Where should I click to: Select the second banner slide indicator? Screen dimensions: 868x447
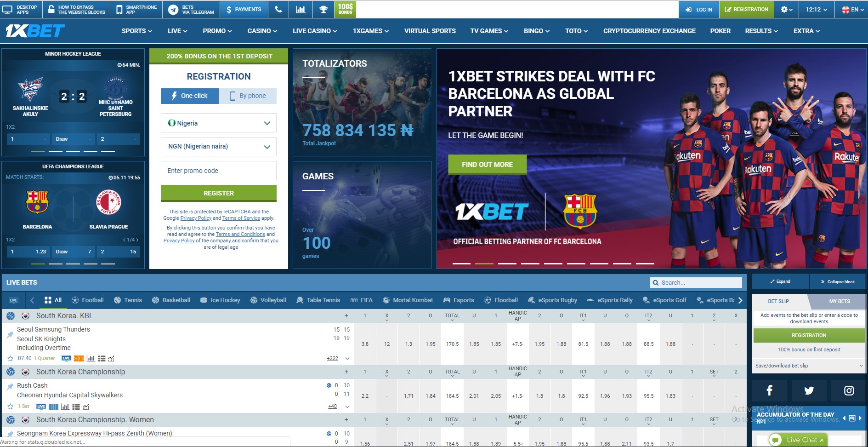tap(484, 264)
